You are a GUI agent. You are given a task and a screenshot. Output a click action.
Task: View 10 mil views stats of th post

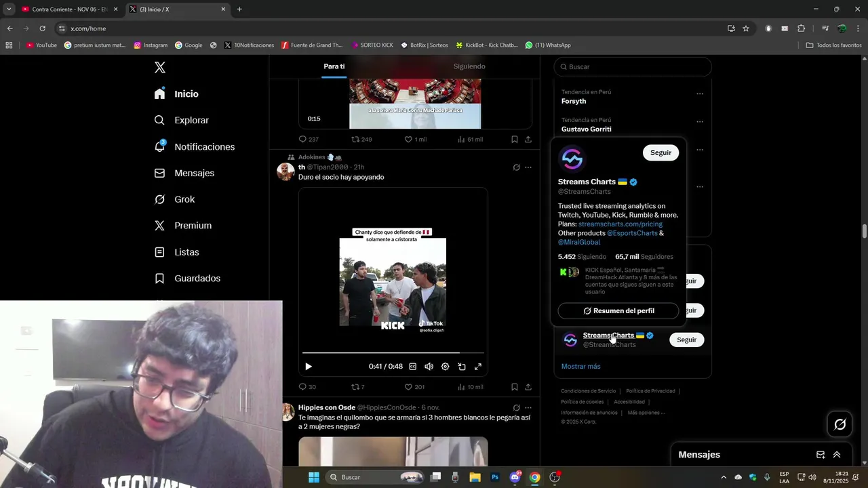coord(470,387)
